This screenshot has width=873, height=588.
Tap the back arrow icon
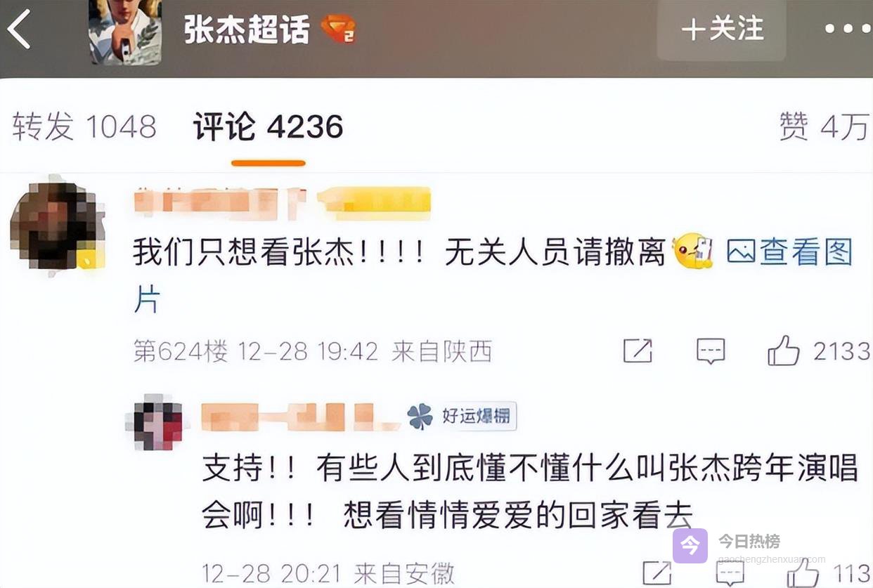click(x=19, y=30)
